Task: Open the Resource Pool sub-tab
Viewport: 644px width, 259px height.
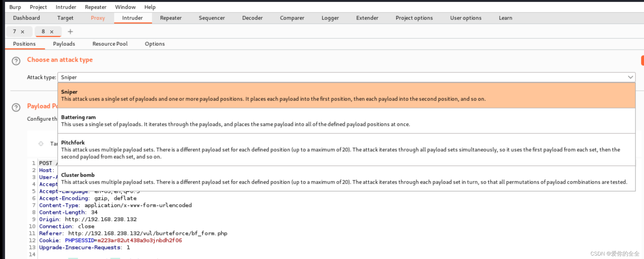Action: 110,44
